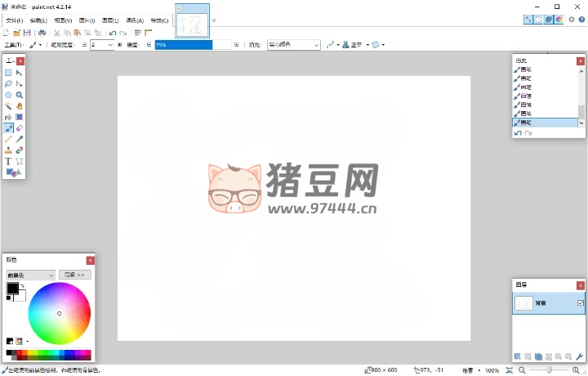Select the Clone Stamp tool
Image resolution: width=588 pixels, height=376 pixels.
point(8,150)
